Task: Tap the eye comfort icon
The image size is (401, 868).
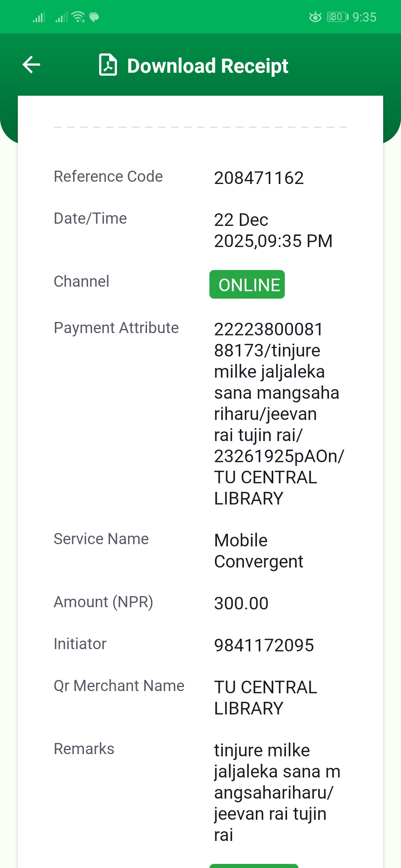Action: [315, 17]
